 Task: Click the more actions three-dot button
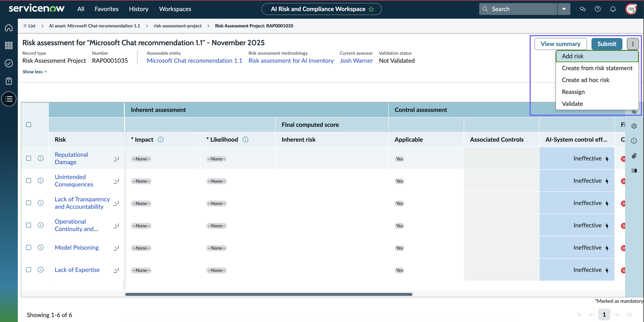pyautogui.click(x=633, y=44)
